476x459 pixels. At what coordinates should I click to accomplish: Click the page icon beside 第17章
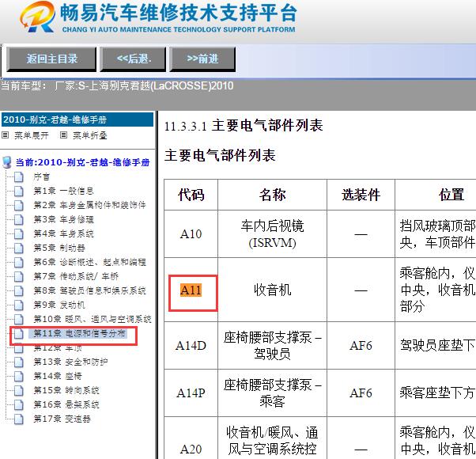[x=19, y=419]
